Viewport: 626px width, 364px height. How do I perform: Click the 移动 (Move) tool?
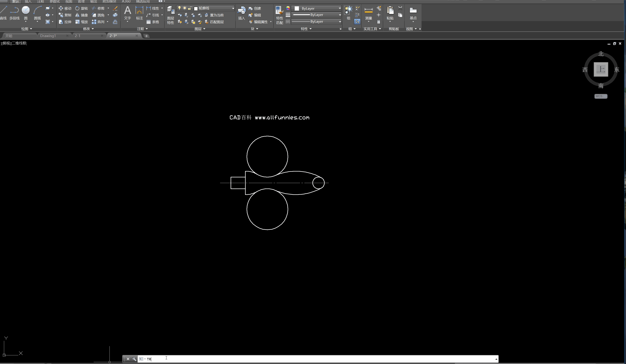pyautogui.click(x=65, y=8)
